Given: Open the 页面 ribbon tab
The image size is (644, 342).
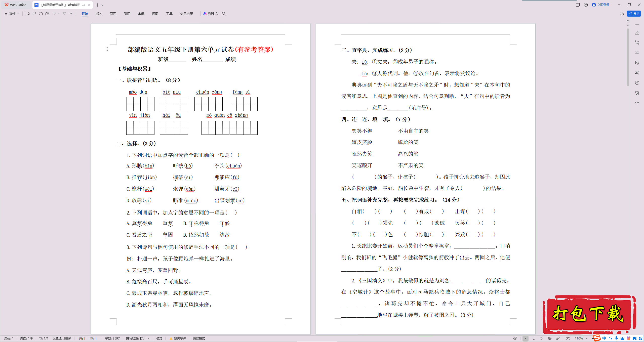Looking at the screenshot, I should pos(113,14).
